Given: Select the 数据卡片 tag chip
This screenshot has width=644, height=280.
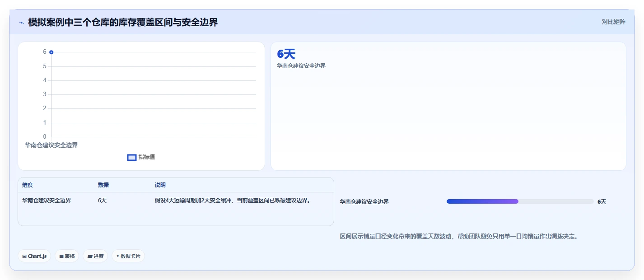Looking at the screenshot, I should click(128, 256).
